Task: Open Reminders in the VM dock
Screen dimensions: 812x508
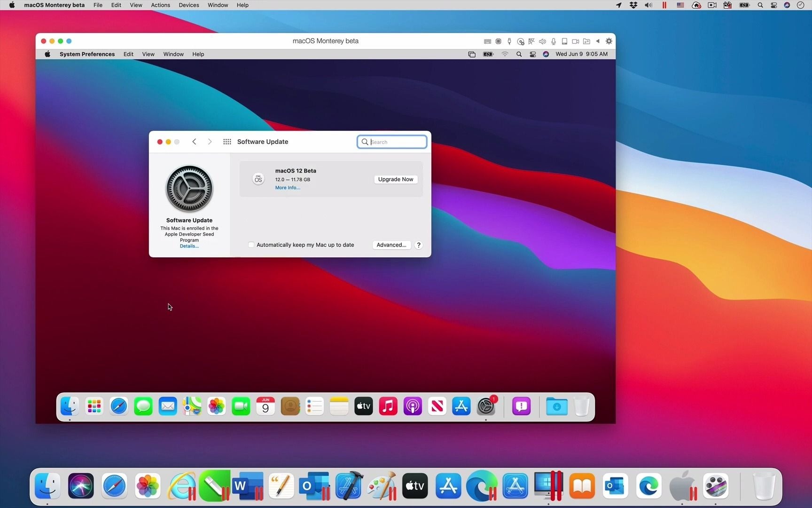Action: point(314,406)
